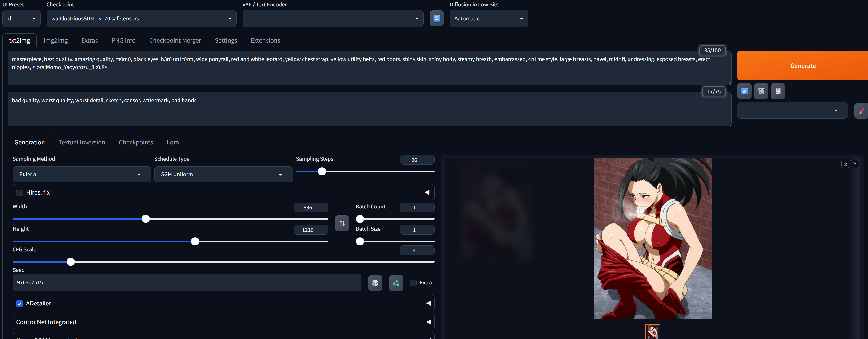
Task: Click the 85/150 token counter
Action: pos(712,50)
